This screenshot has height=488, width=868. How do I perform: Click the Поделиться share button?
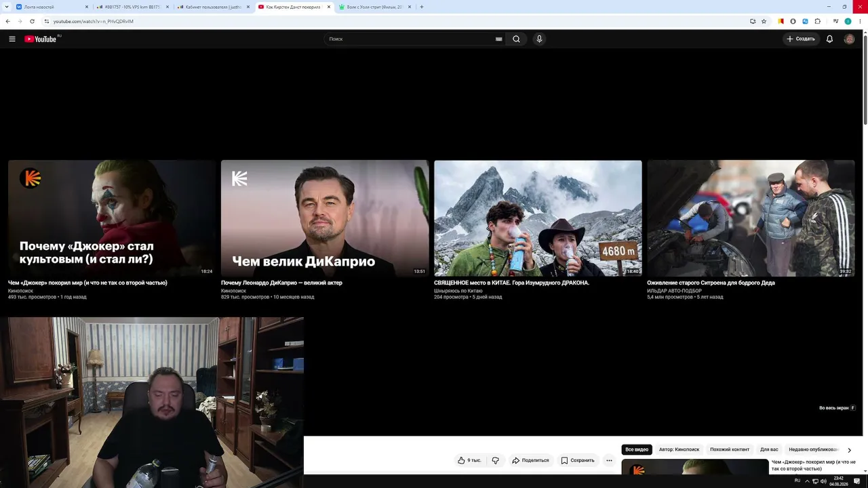click(x=530, y=460)
